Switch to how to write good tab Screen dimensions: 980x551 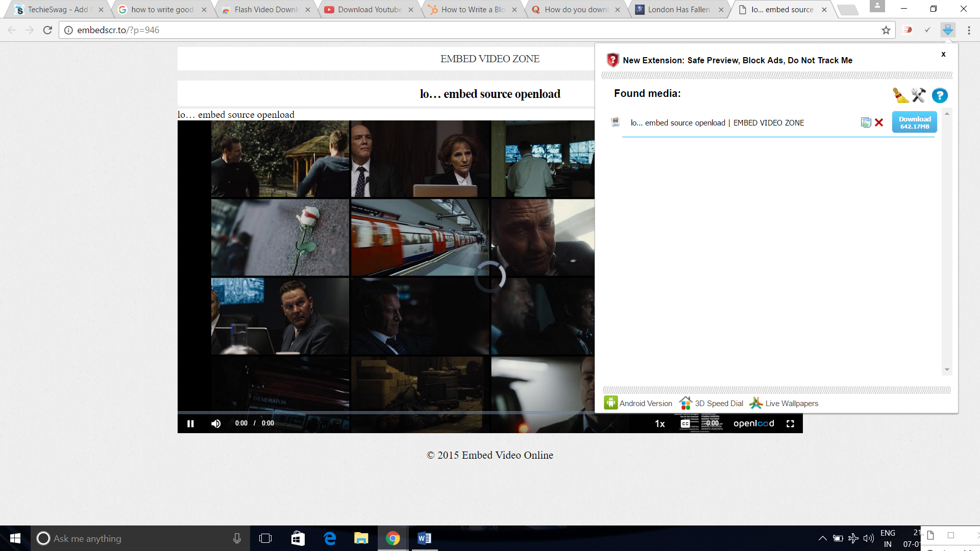[161, 9]
